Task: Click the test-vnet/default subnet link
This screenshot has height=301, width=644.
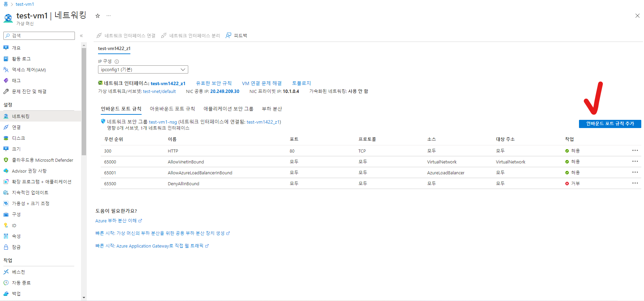Action: point(159,91)
